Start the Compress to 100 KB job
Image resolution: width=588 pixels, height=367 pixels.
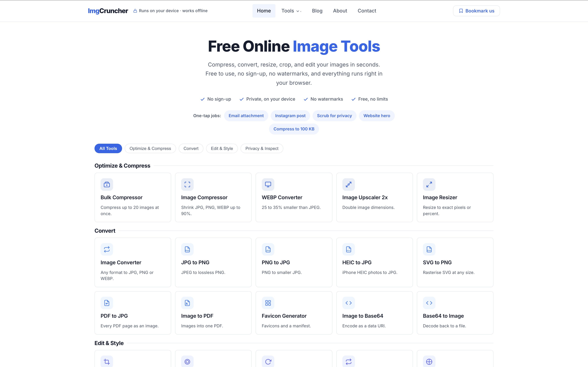click(294, 129)
